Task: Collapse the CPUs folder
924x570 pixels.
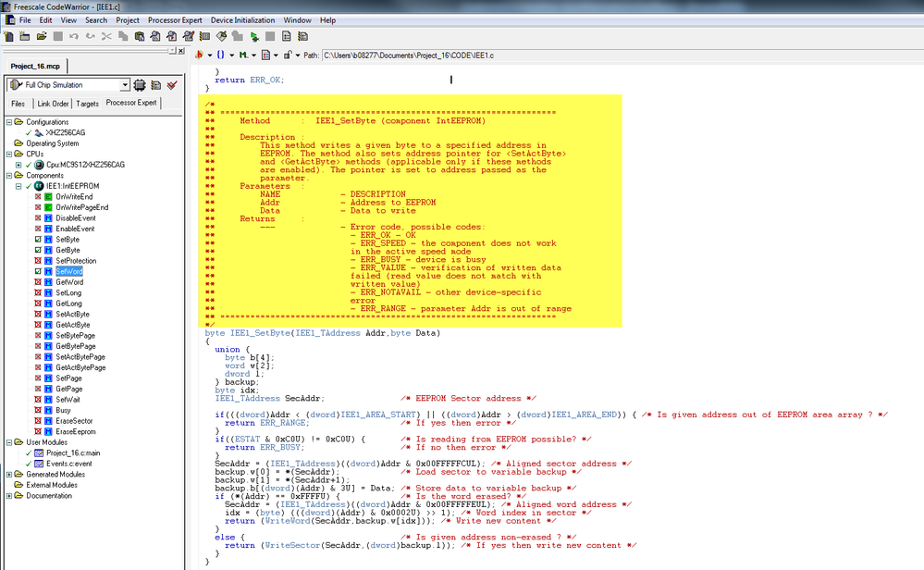Action: (9, 154)
